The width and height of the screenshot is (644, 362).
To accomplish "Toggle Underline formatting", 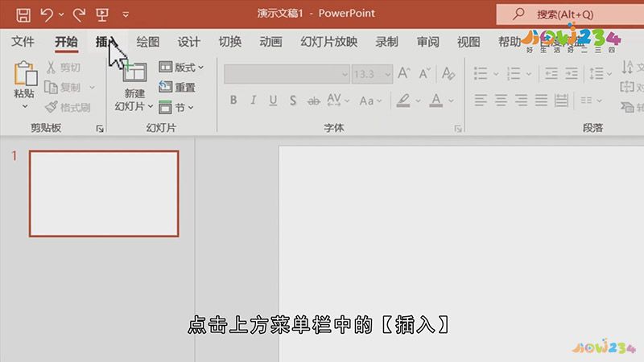I will point(273,100).
